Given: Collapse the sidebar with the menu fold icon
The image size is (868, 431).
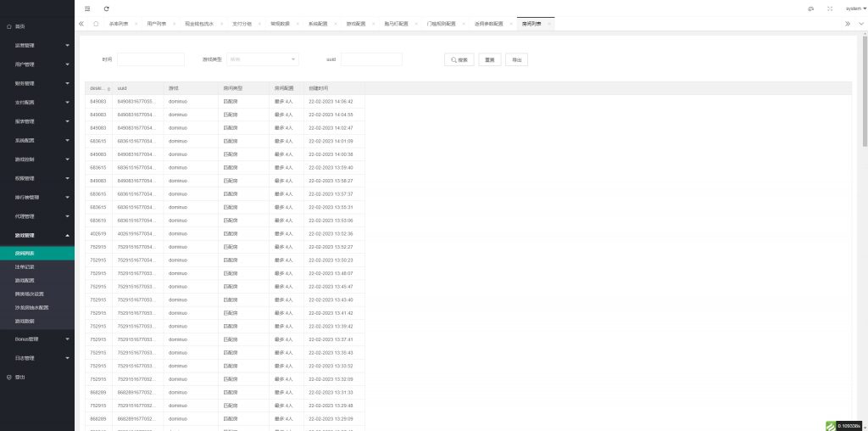Looking at the screenshot, I should pyautogui.click(x=87, y=8).
